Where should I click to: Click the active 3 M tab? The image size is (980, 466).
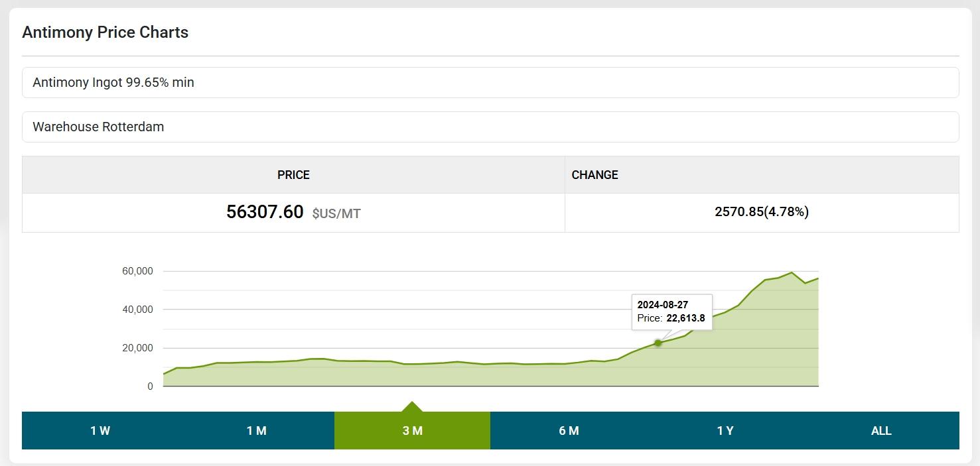point(412,431)
